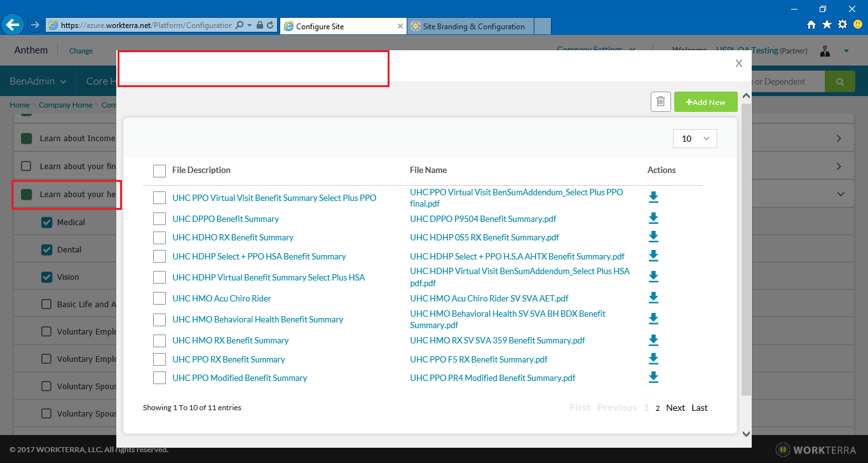Image resolution: width=868 pixels, height=463 pixels.
Task: Download UHC HMO Acu Chiro Rider file
Action: coord(653,298)
